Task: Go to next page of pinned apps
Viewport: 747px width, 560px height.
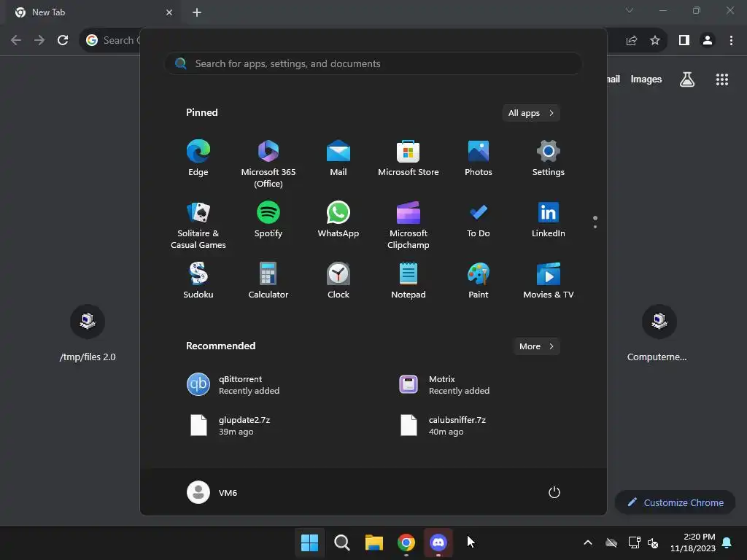Action: pos(595,227)
